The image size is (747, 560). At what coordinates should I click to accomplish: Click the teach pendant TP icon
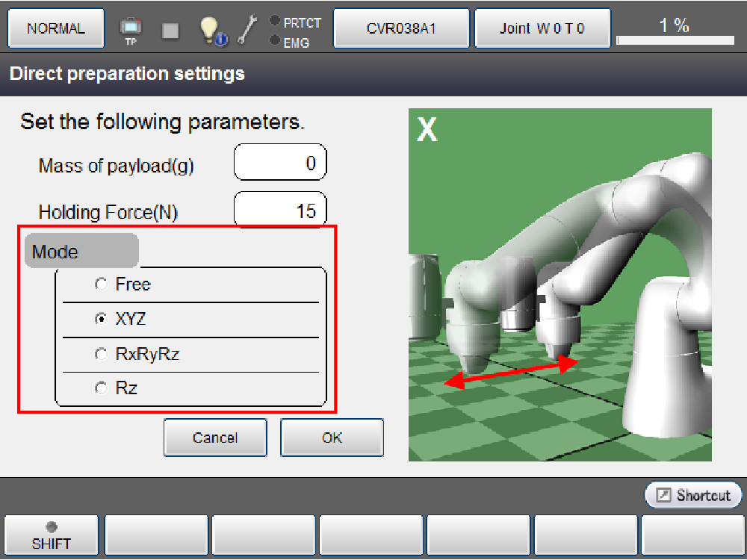coord(131,30)
